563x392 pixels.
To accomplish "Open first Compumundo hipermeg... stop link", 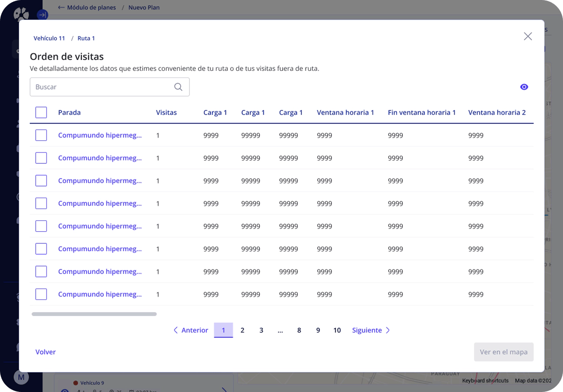I will pos(100,135).
